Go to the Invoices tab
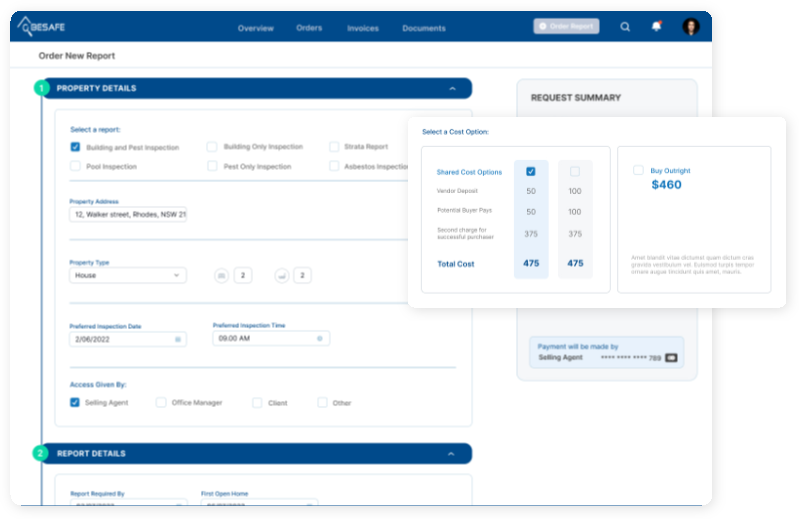The image size is (799, 519). pyautogui.click(x=362, y=28)
